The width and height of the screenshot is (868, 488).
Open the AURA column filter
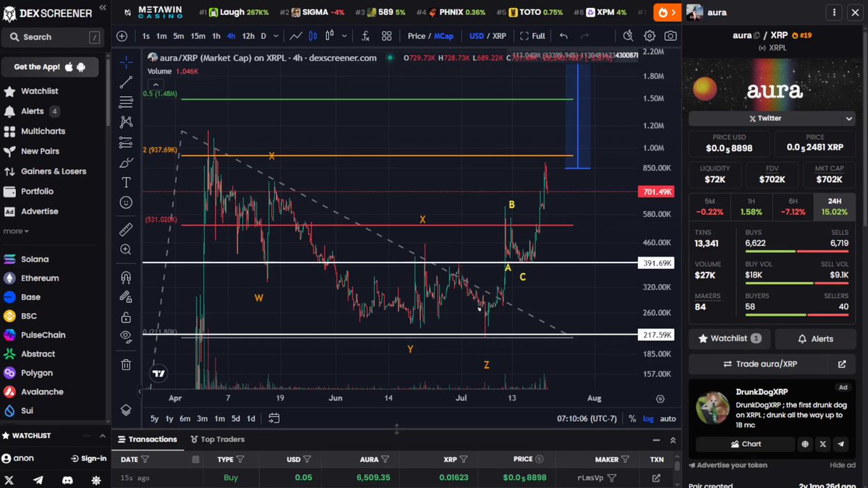click(386, 459)
